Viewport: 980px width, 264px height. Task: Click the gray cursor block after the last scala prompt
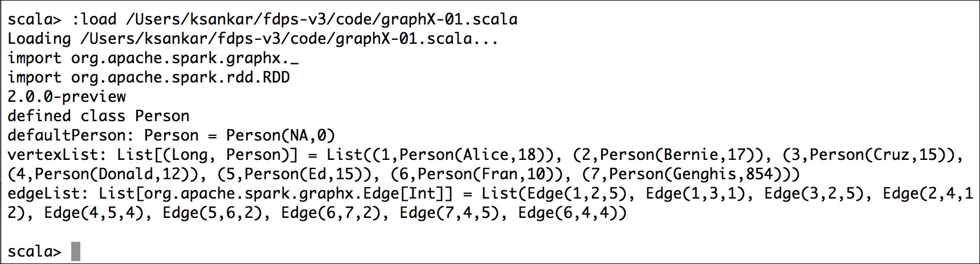pos(76,251)
